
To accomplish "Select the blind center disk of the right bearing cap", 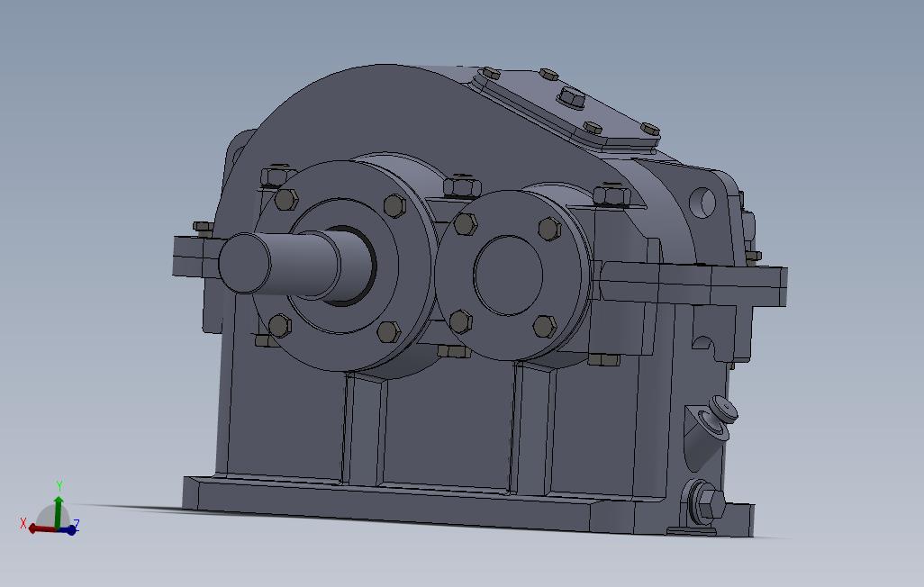I will [508, 275].
